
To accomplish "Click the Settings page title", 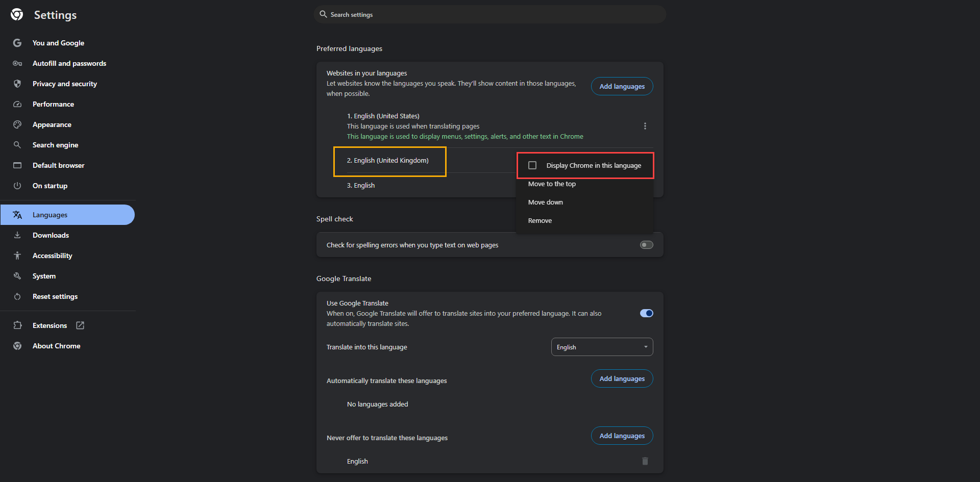I will pos(55,15).
